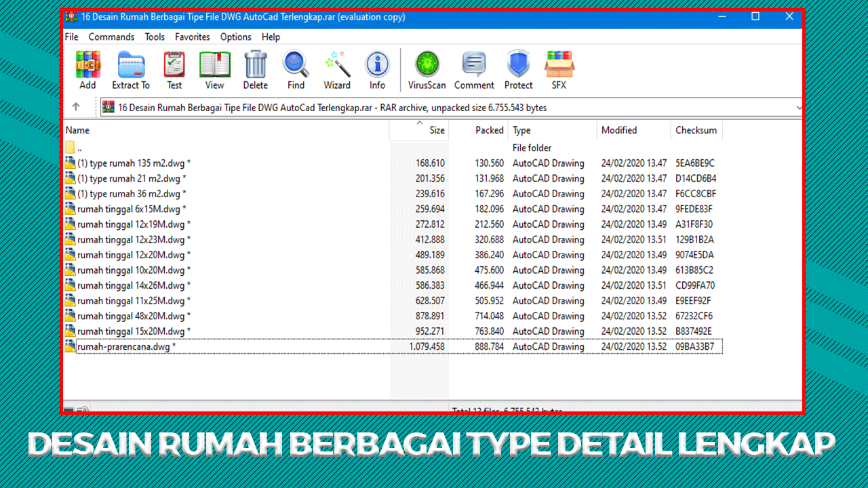Click checksum 9FEDE83F
This screenshot has height=488, width=868.
(x=694, y=209)
